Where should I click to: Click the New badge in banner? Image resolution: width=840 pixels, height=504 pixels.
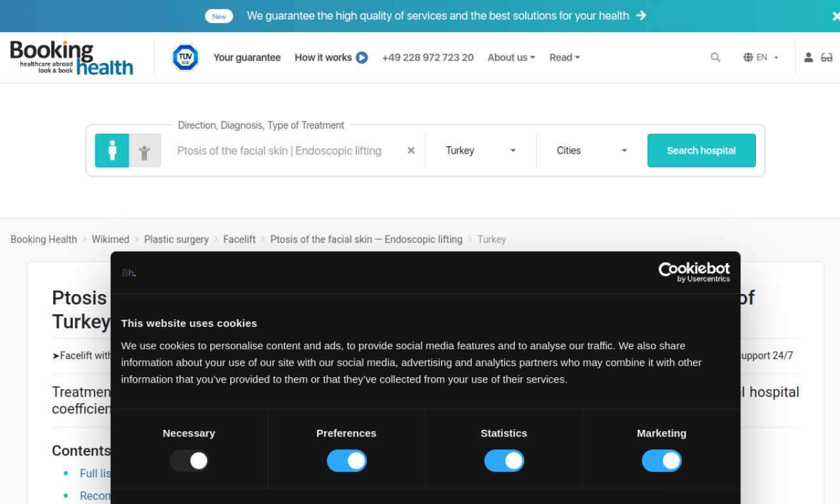[x=219, y=16]
